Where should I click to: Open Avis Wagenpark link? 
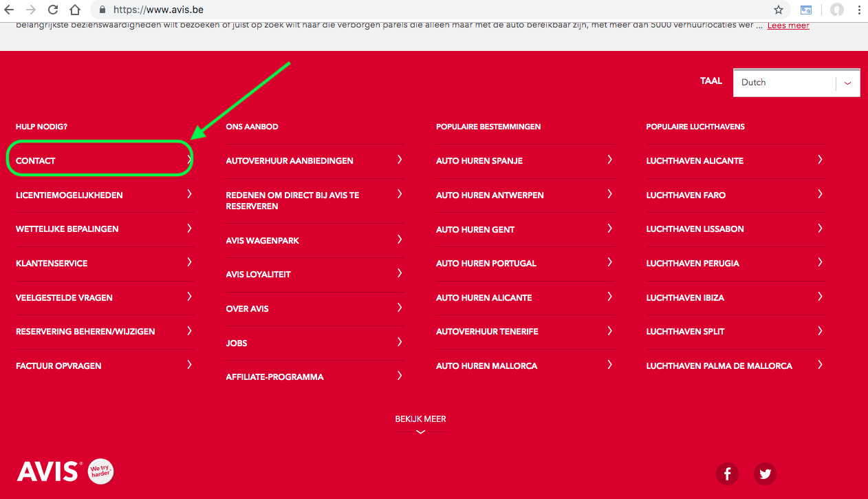(263, 240)
